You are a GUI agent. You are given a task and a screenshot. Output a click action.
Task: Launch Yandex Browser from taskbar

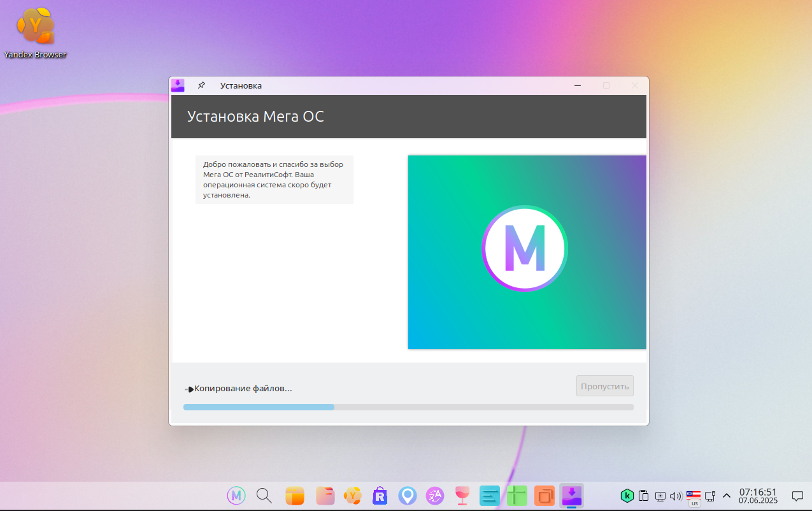pos(353,495)
